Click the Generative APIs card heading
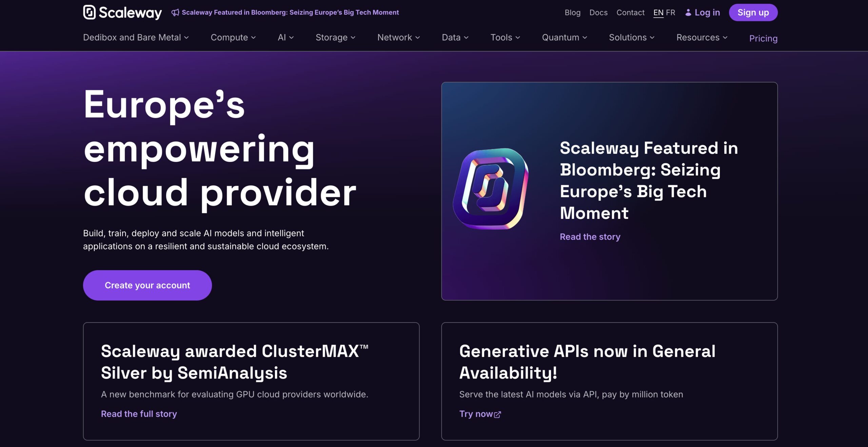Screen dimensions: 868x447 (x=587, y=362)
